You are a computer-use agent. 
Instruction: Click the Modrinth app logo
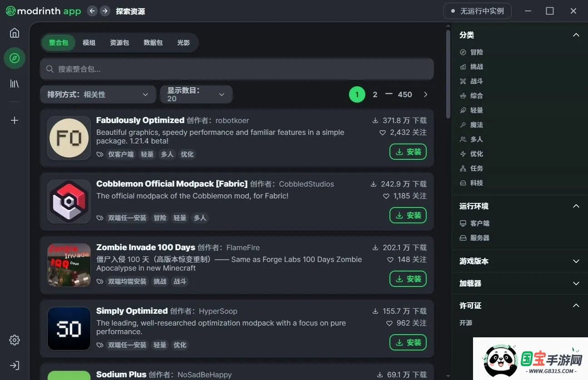[x=43, y=11]
